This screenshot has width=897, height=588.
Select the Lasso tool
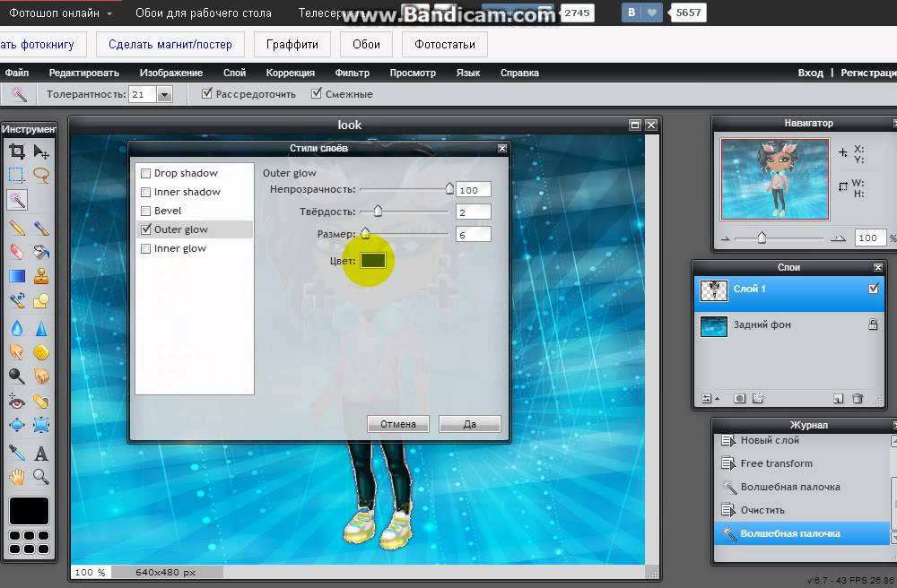tap(41, 175)
